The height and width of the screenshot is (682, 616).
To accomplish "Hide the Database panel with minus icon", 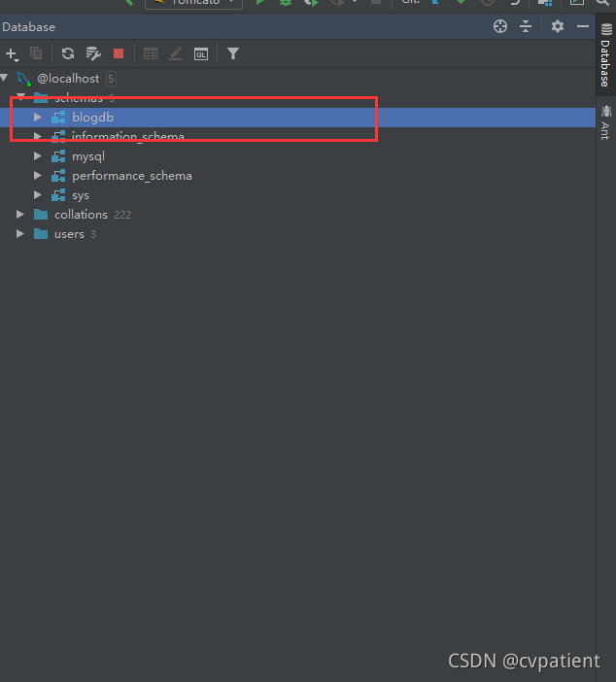I will point(583,26).
